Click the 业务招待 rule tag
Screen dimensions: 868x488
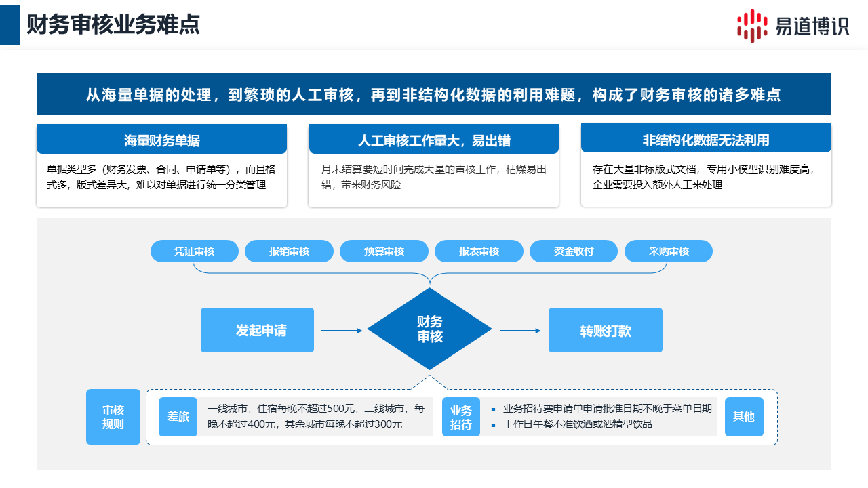click(461, 417)
